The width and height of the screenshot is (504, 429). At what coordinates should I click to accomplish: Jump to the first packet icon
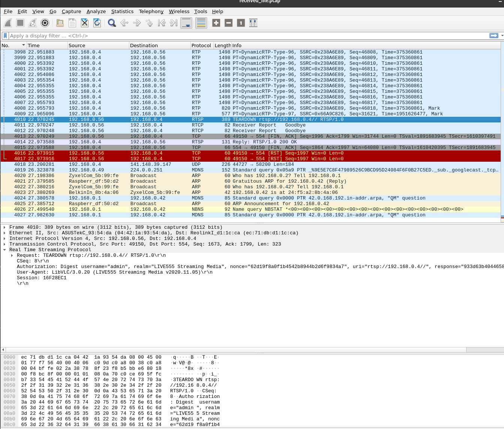(x=162, y=23)
